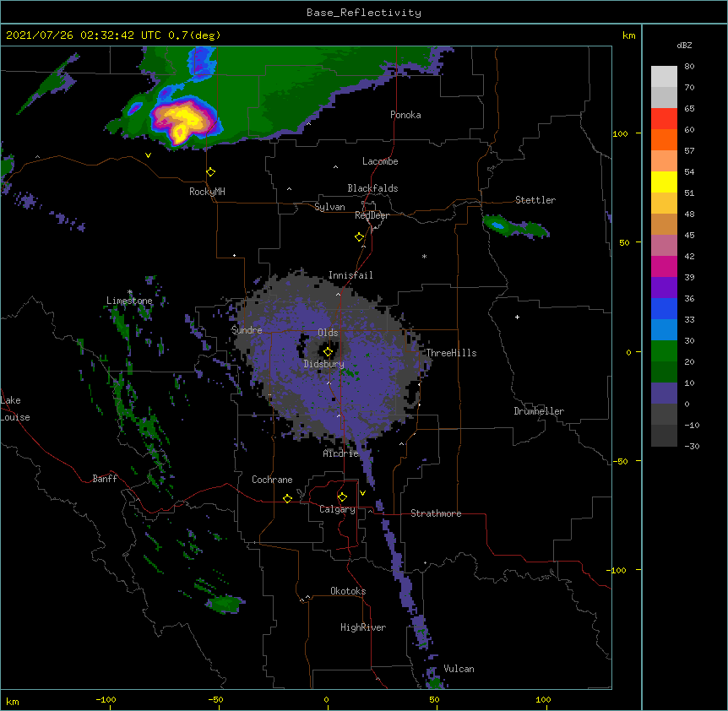Screen dimensions: 728x711
Task: Click the yellow diamond marker south of RedDeer
Action: (x=360, y=237)
